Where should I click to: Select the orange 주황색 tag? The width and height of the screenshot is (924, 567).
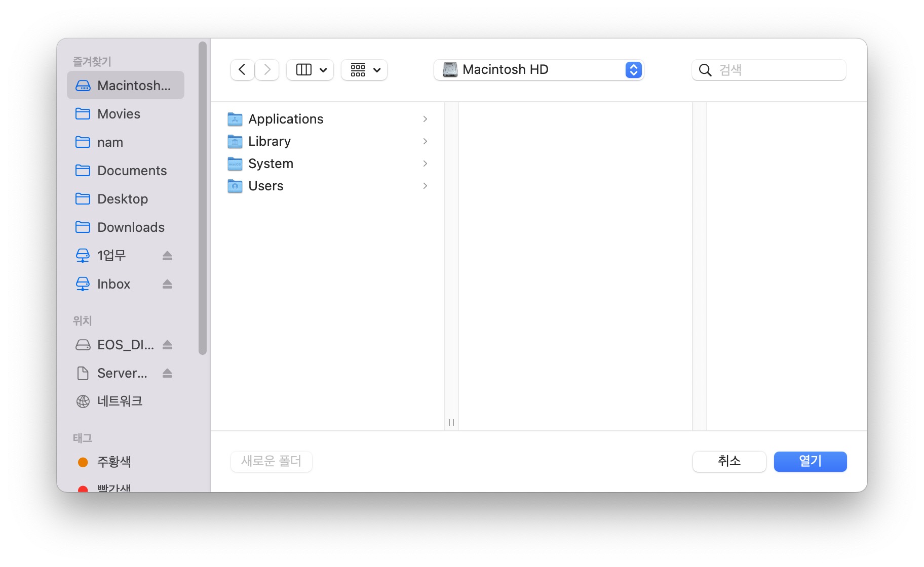[x=126, y=462]
